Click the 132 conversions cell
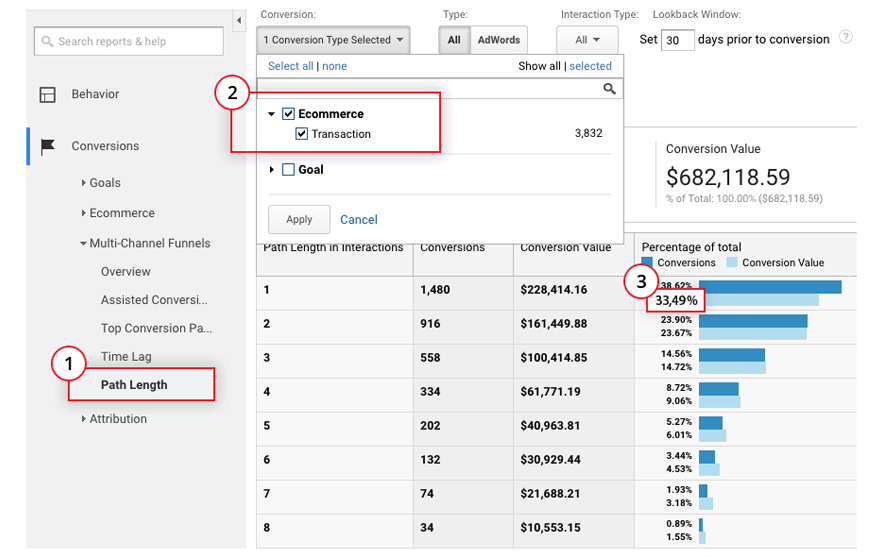This screenshot has height=557, width=883. tap(430, 460)
